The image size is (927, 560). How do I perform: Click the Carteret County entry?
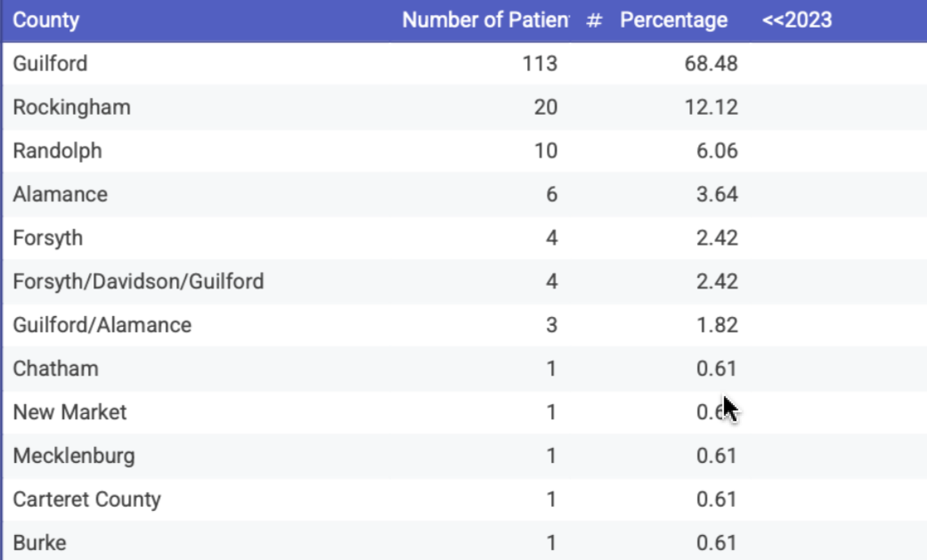pos(86,499)
